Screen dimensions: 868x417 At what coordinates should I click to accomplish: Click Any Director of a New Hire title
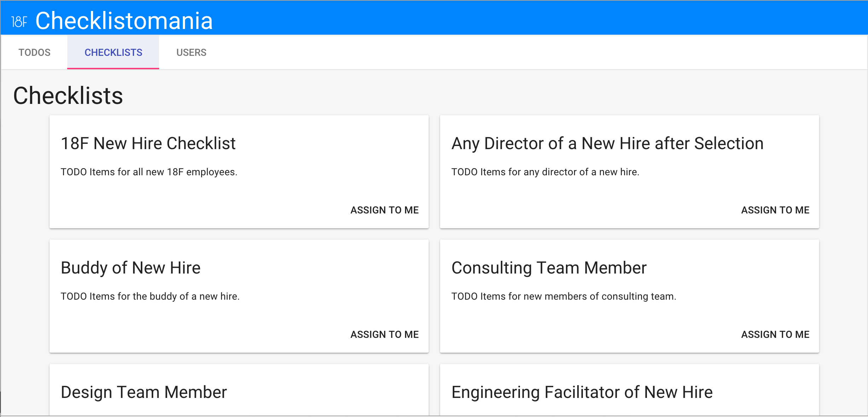click(x=607, y=143)
